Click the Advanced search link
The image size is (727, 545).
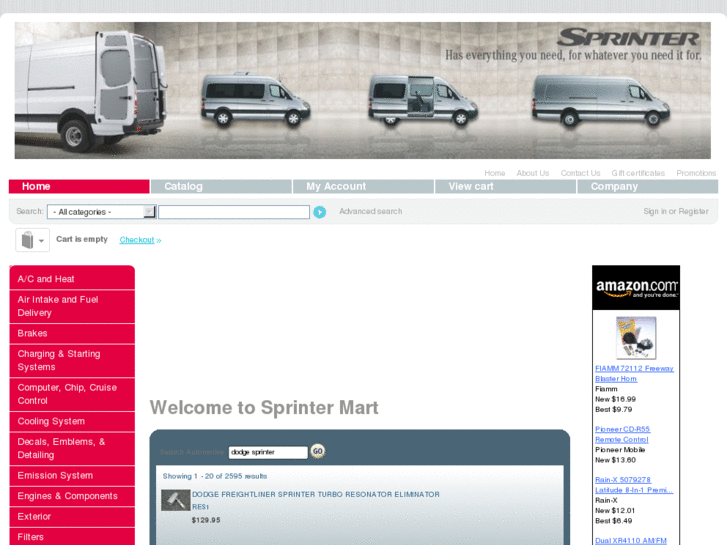coord(370,211)
